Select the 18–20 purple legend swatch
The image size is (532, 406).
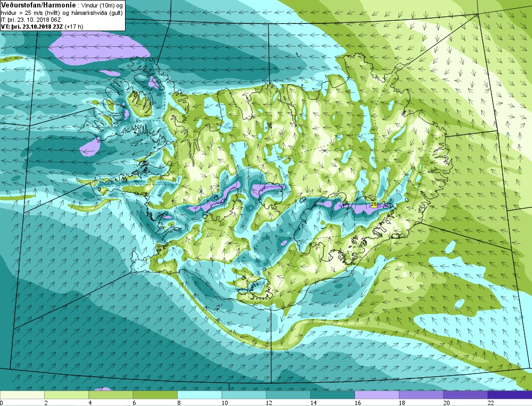(x=421, y=395)
